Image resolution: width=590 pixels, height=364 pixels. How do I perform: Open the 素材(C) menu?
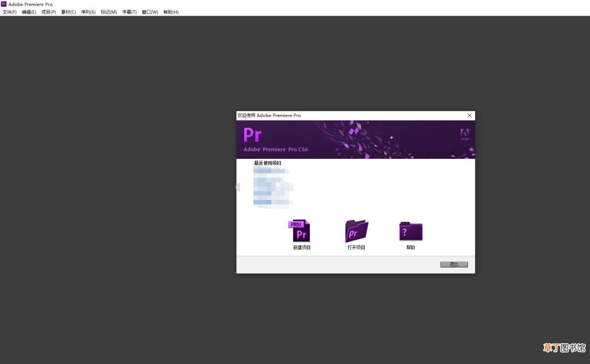tap(69, 12)
